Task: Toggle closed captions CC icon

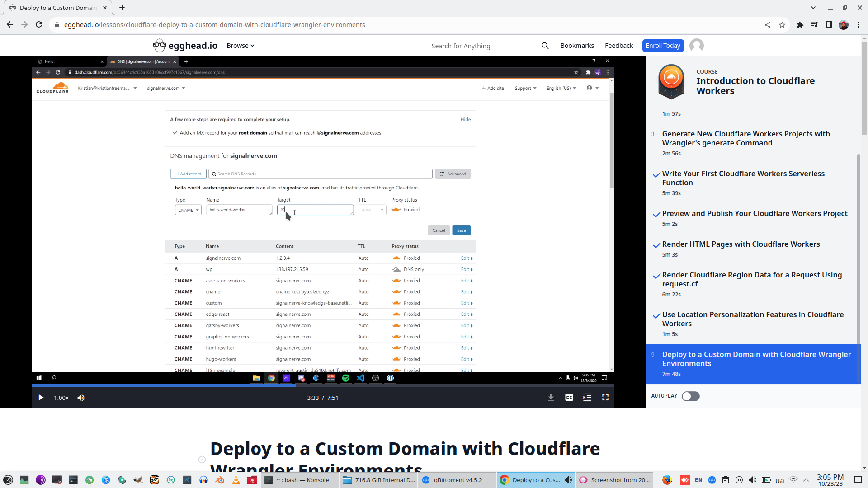Action: coord(569,398)
